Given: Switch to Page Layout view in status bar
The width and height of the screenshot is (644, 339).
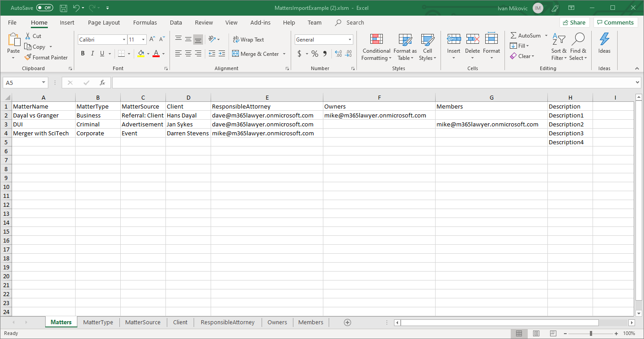Looking at the screenshot, I should [x=536, y=334].
